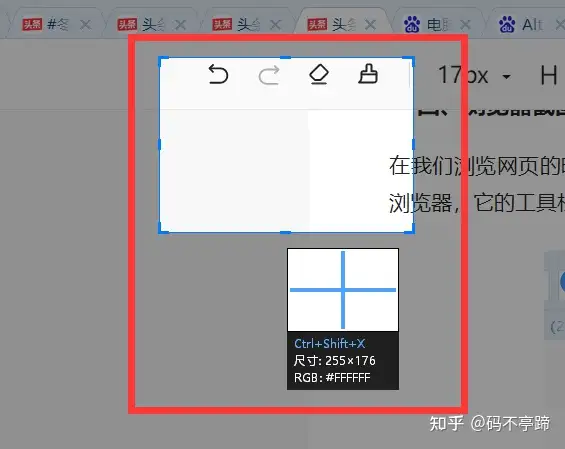This screenshot has width=565, height=449.
Task: Click the Baidu paw favicon on Alt tab
Action: 507,25
